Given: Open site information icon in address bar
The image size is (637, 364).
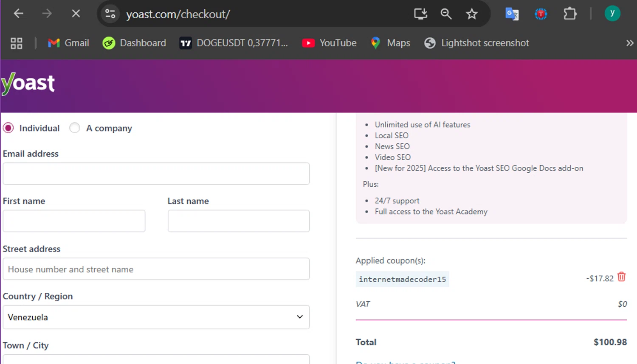Looking at the screenshot, I should coord(110,14).
